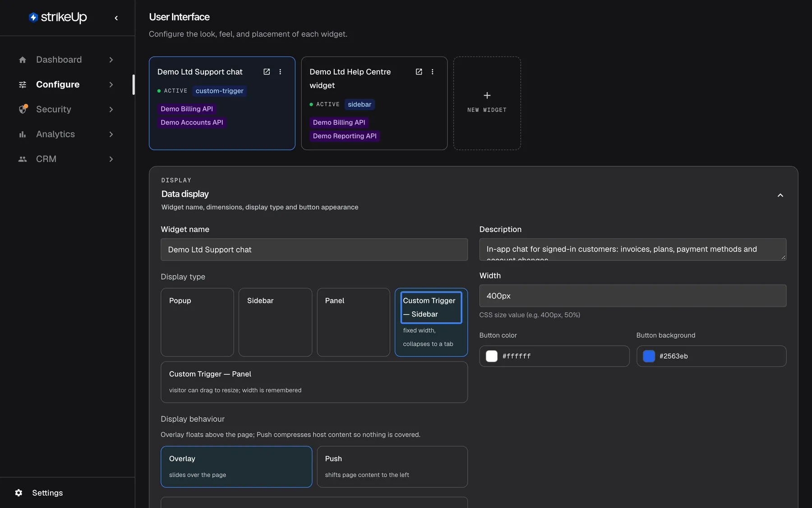The width and height of the screenshot is (812, 508).
Task: Expand the Configure menu chevron
Action: [x=111, y=84]
